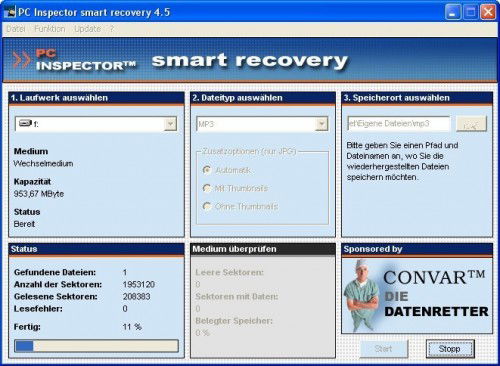Click the Sponsored by panel header

pyautogui.click(x=417, y=249)
